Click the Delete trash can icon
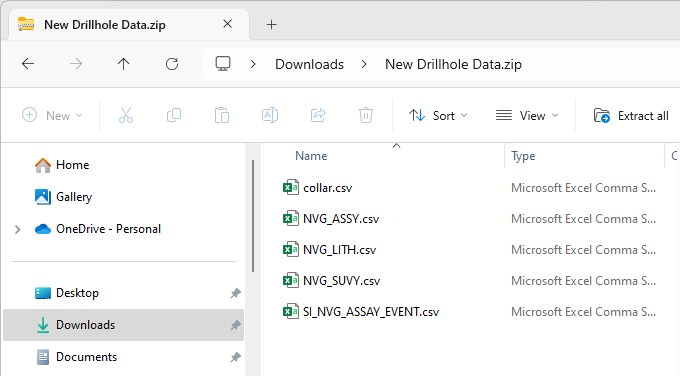Image resolution: width=680 pixels, height=376 pixels. [366, 115]
